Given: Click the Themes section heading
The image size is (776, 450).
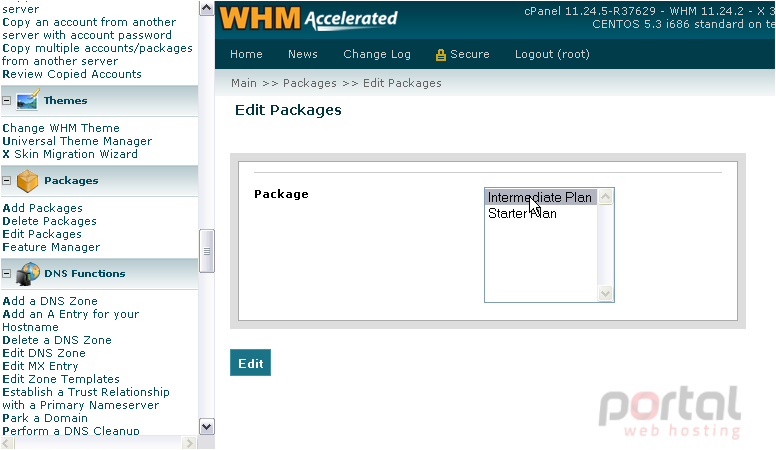Looking at the screenshot, I should click(65, 100).
